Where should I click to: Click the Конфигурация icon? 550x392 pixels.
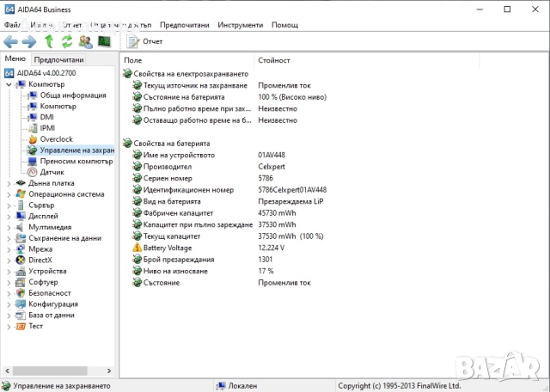21,304
